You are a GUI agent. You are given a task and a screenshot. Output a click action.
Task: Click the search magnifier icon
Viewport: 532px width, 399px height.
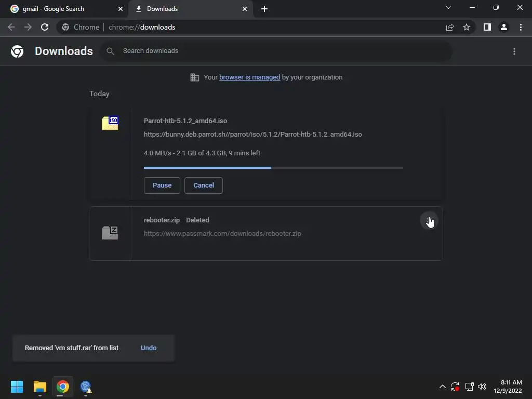pos(110,51)
